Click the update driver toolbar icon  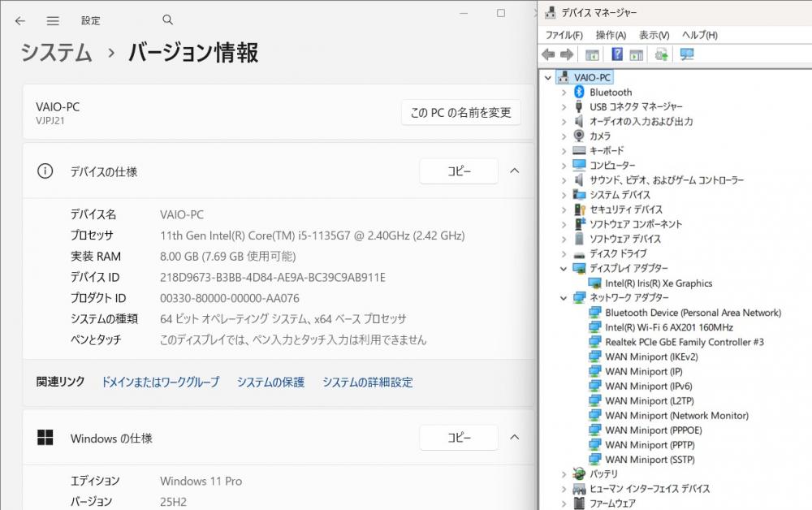point(662,54)
